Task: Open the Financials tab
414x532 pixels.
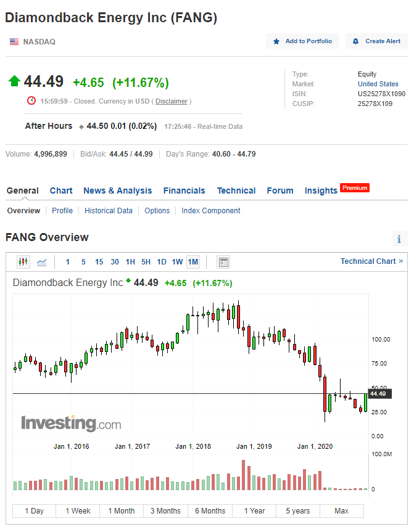Action: pos(184,190)
